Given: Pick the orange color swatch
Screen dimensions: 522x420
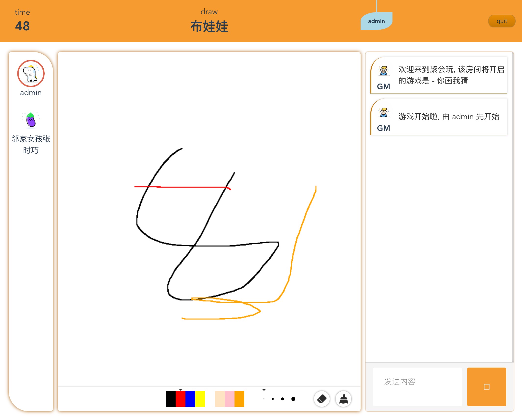Looking at the screenshot, I should tap(239, 399).
